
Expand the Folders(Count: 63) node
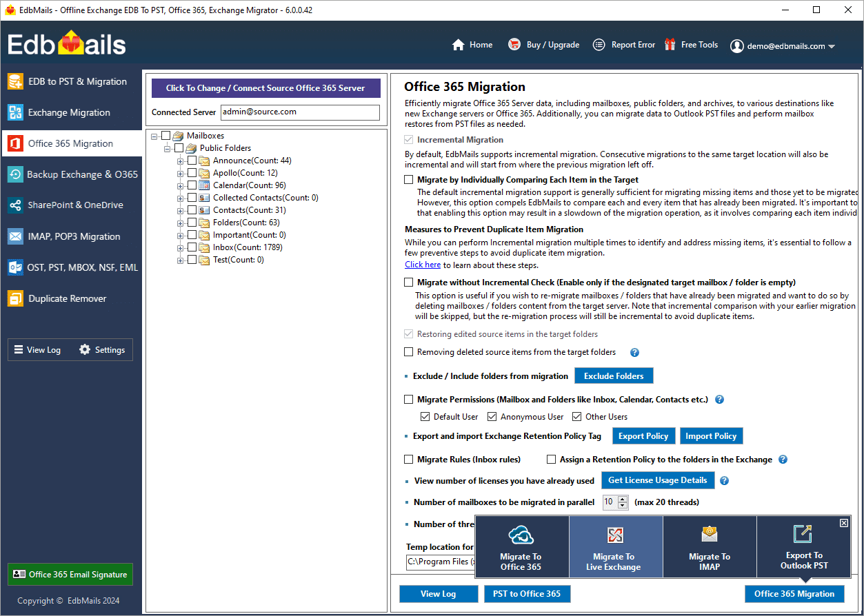tap(180, 223)
